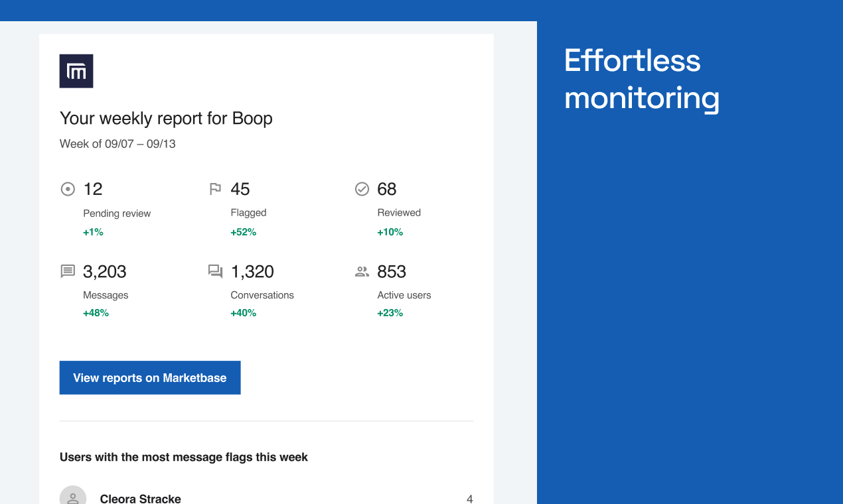Click Cleora Stracke's avatar icon
The width and height of the screenshot is (843, 504).
click(x=73, y=495)
